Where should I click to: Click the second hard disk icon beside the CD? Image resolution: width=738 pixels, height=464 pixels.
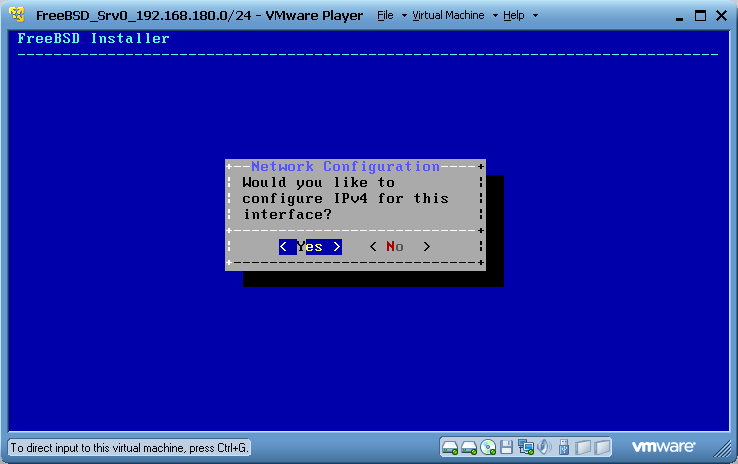pos(469,448)
